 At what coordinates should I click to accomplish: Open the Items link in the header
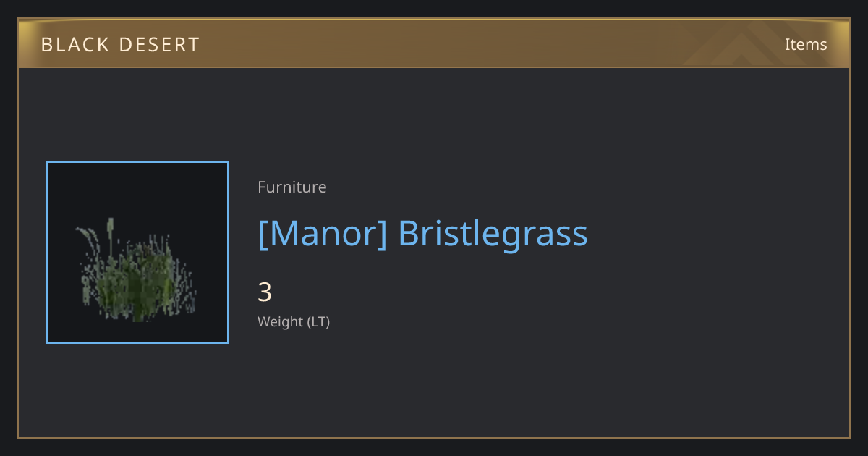pos(806,44)
